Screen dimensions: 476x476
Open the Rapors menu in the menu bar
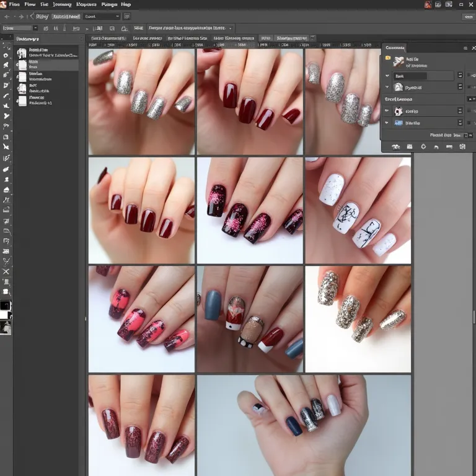[x=86, y=4]
